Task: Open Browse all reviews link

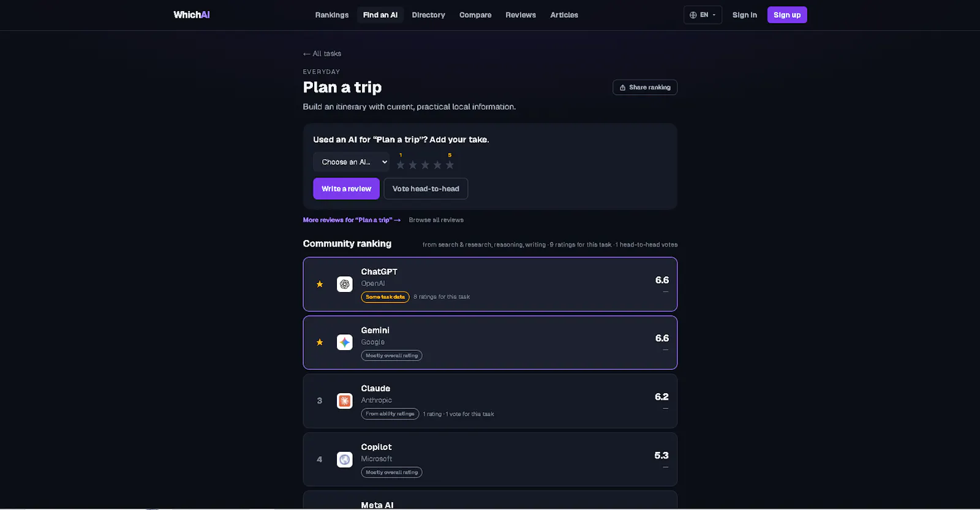Action: coord(436,220)
